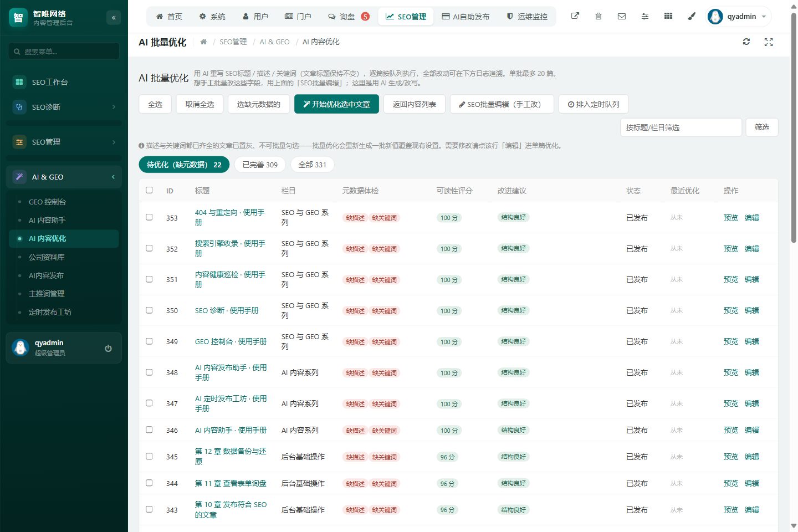The width and height of the screenshot is (798, 532).
Task: Switch to the 全部 331 tab
Action: (x=312, y=165)
